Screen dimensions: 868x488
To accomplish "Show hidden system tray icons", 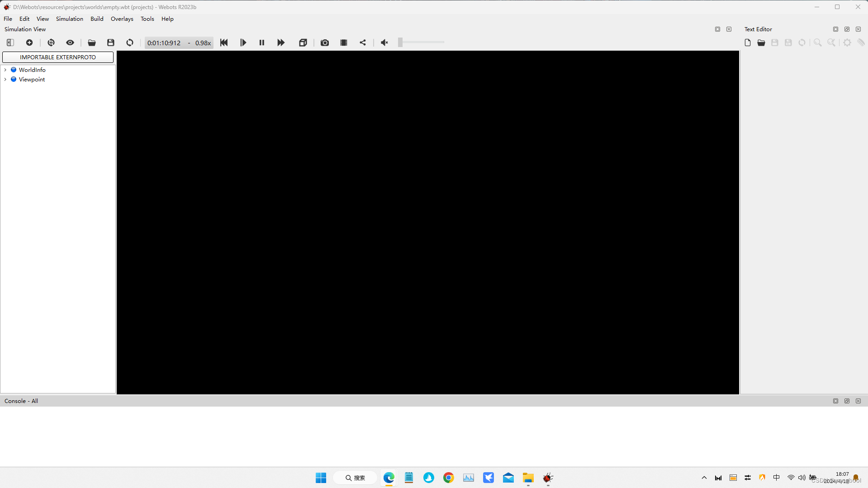I will [x=704, y=478].
